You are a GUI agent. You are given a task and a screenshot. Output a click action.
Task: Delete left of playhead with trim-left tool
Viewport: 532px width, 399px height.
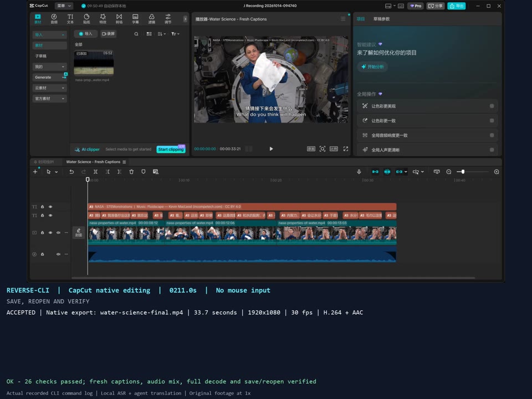click(x=108, y=172)
